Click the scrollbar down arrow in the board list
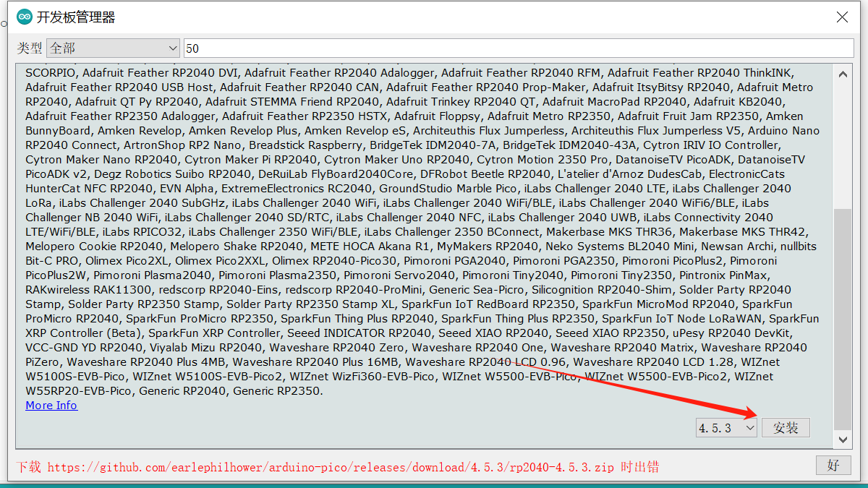Screen dimensions: 868x488 click(843, 439)
